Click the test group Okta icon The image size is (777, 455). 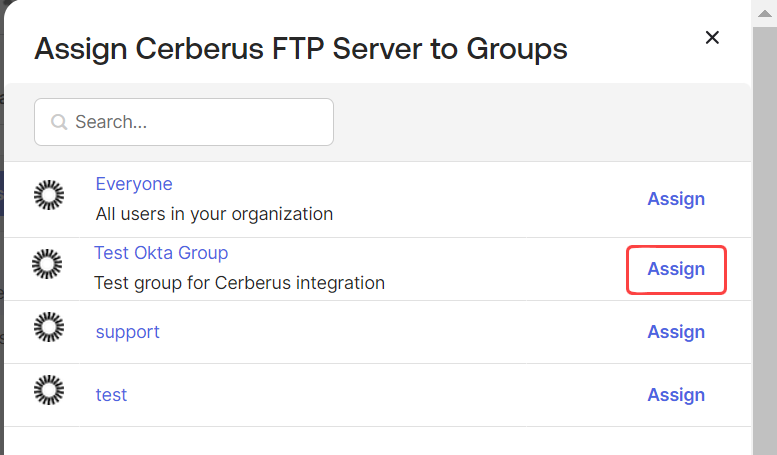pyautogui.click(x=49, y=390)
